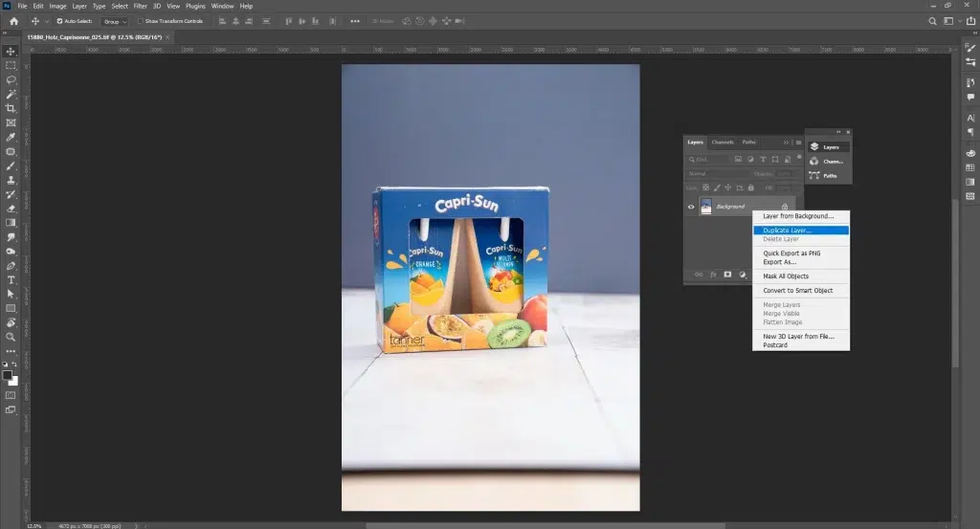Select the Eraser tool
This screenshot has height=529, width=980.
[11, 209]
